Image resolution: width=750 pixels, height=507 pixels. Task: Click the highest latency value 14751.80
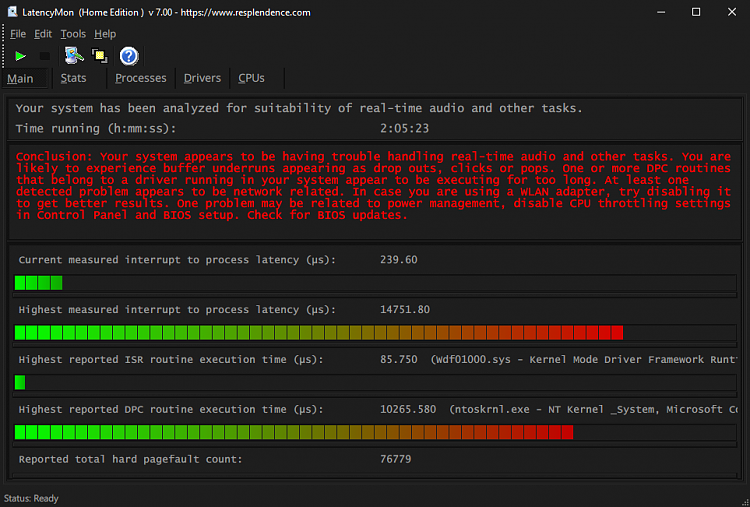point(405,309)
